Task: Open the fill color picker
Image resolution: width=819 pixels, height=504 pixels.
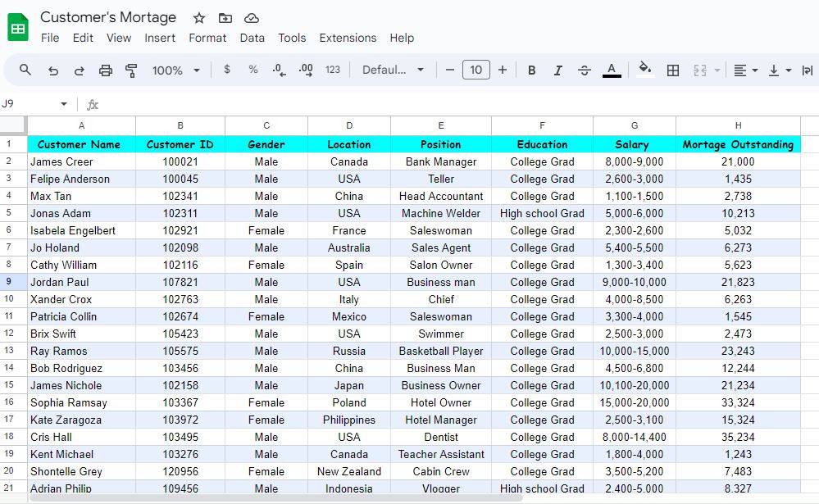Action: (x=645, y=69)
